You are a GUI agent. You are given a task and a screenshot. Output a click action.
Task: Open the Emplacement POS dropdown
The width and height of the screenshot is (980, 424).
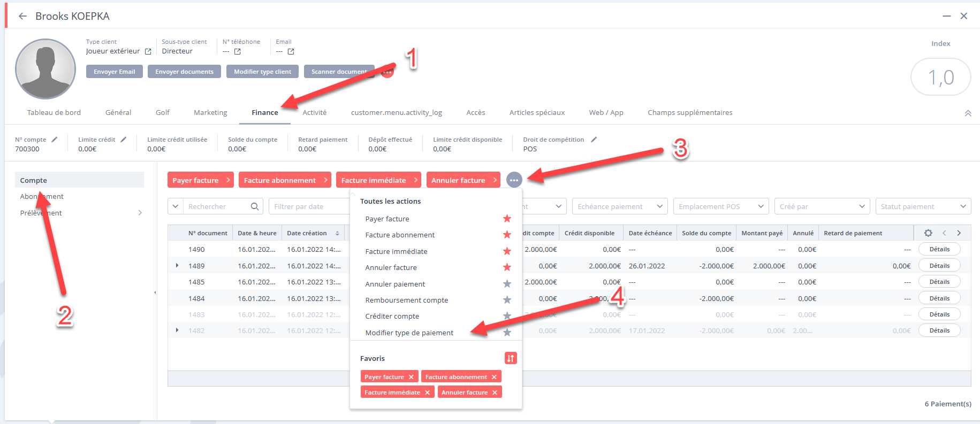[721, 206]
